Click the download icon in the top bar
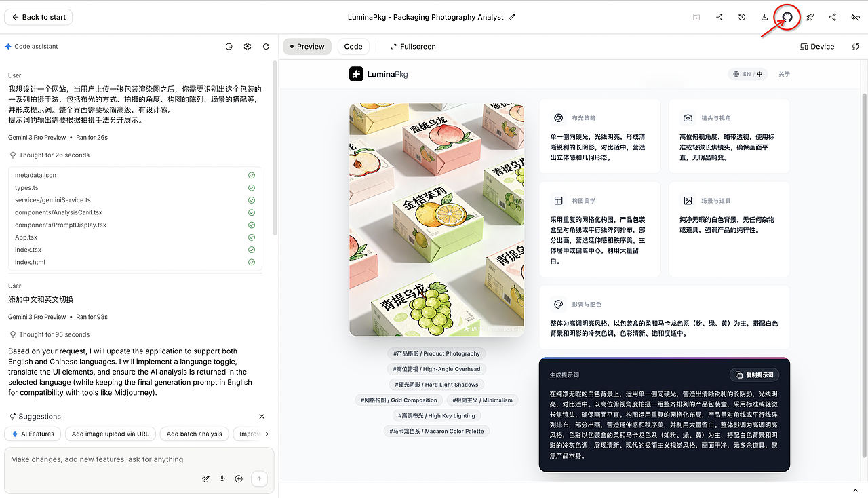Image resolution: width=868 pixels, height=498 pixels. 764,17
